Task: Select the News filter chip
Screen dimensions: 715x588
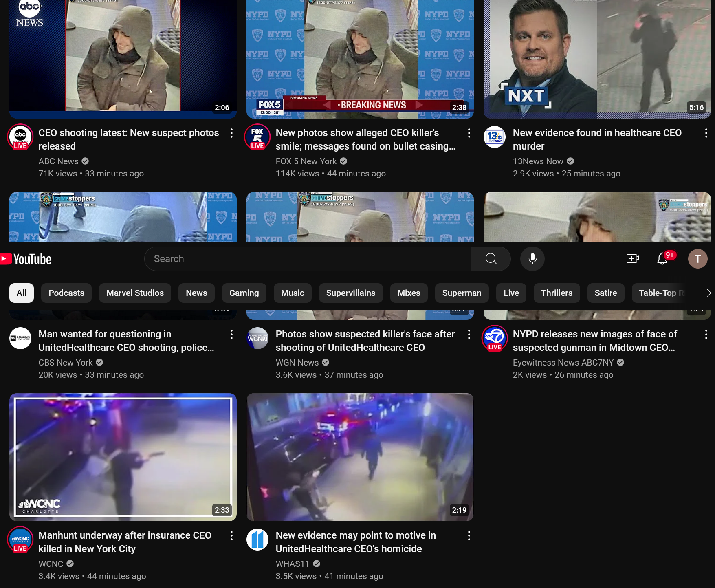Action: click(x=196, y=293)
